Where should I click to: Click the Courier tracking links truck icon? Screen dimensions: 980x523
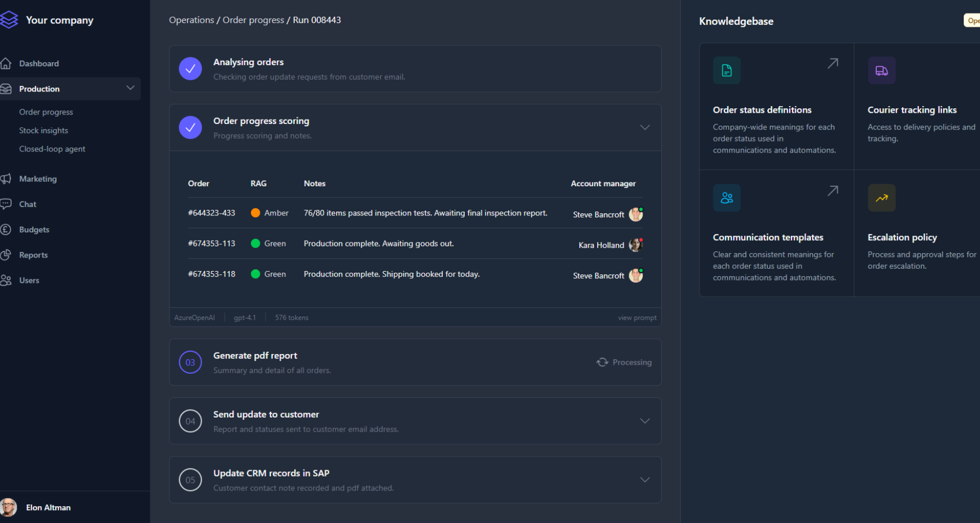(x=881, y=71)
